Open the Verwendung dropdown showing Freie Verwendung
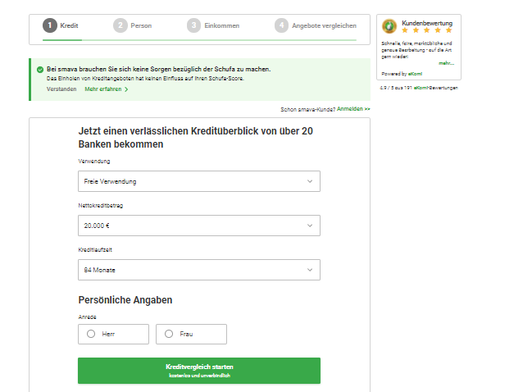532x392 pixels. pyautogui.click(x=199, y=181)
